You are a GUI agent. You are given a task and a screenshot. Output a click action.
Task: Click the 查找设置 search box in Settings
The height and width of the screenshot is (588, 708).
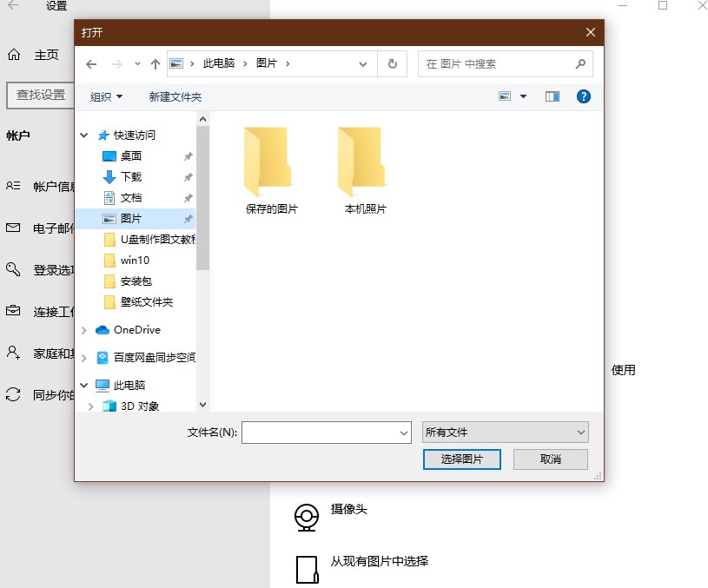(41, 96)
